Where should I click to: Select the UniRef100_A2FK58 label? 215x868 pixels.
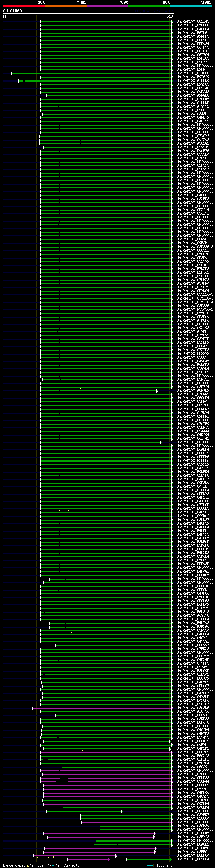pos(193,848)
